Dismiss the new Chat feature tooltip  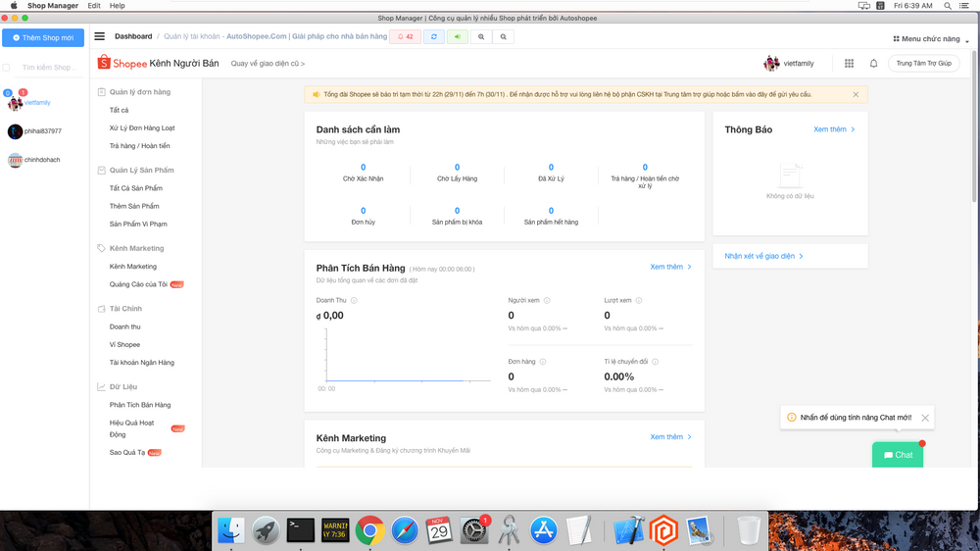click(925, 418)
